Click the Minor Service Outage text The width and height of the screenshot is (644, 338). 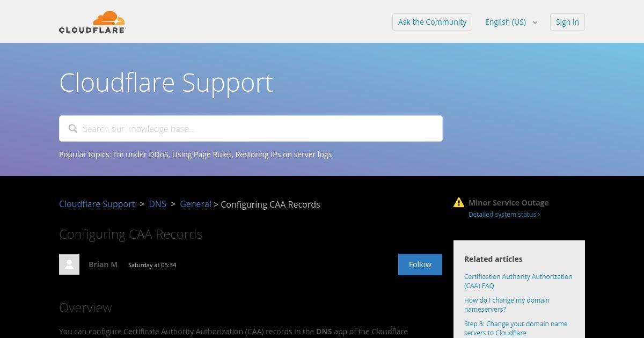tap(508, 203)
